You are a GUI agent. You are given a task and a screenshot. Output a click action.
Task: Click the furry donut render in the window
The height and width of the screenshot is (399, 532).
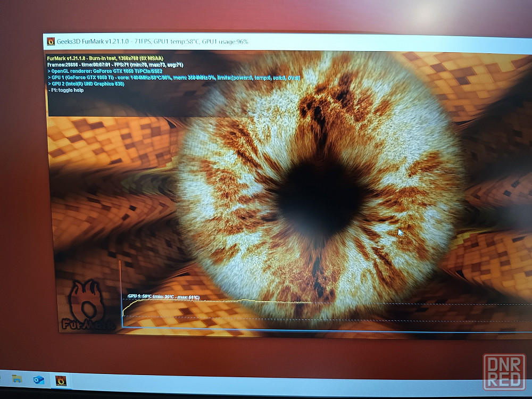click(x=321, y=190)
